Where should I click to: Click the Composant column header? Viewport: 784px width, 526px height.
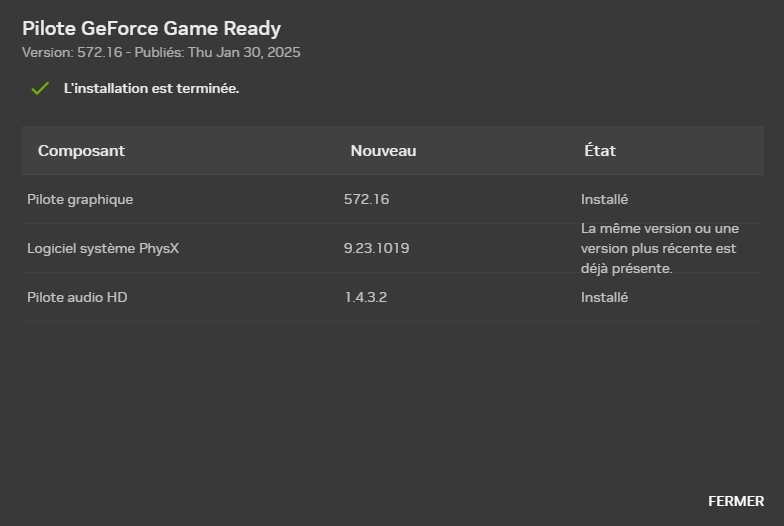(81, 151)
